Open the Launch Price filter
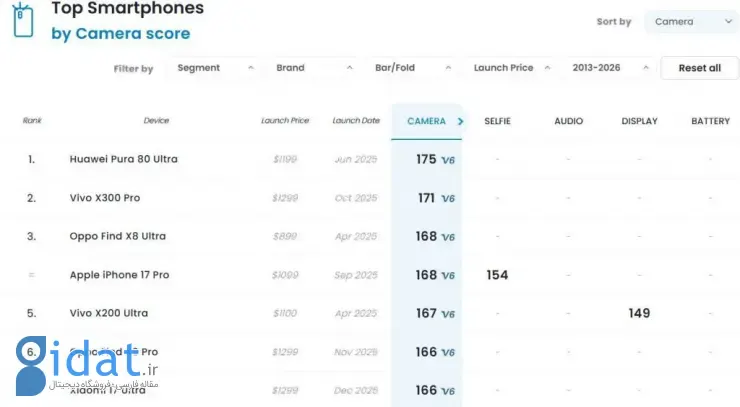The height and width of the screenshot is (407, 740). point(512,68)
